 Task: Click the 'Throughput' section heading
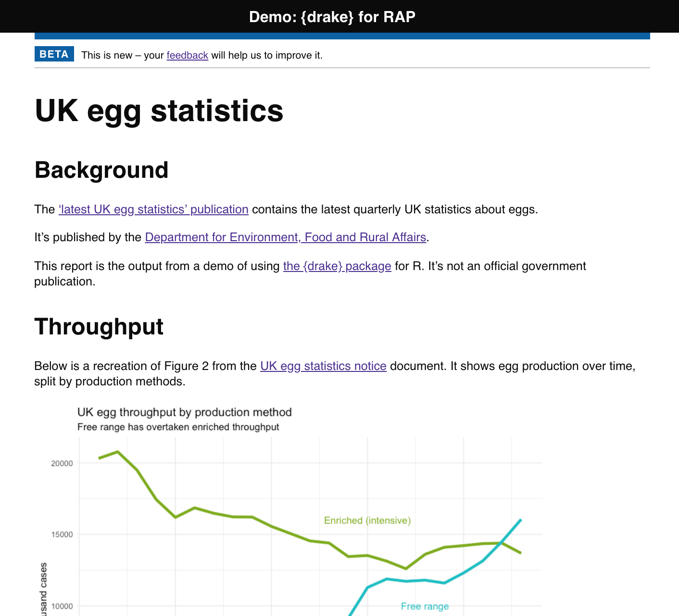point(99,327)
